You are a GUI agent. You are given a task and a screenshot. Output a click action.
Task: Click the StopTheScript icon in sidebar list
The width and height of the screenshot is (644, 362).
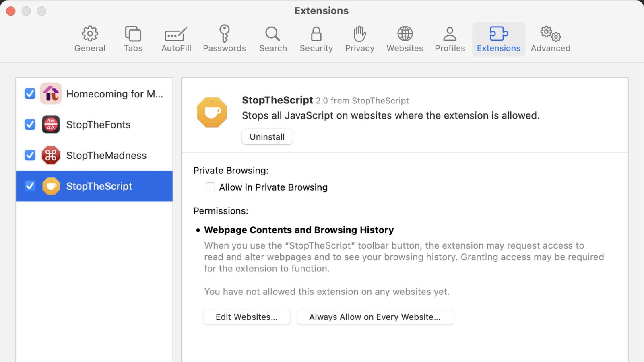(x=51, y=186)
